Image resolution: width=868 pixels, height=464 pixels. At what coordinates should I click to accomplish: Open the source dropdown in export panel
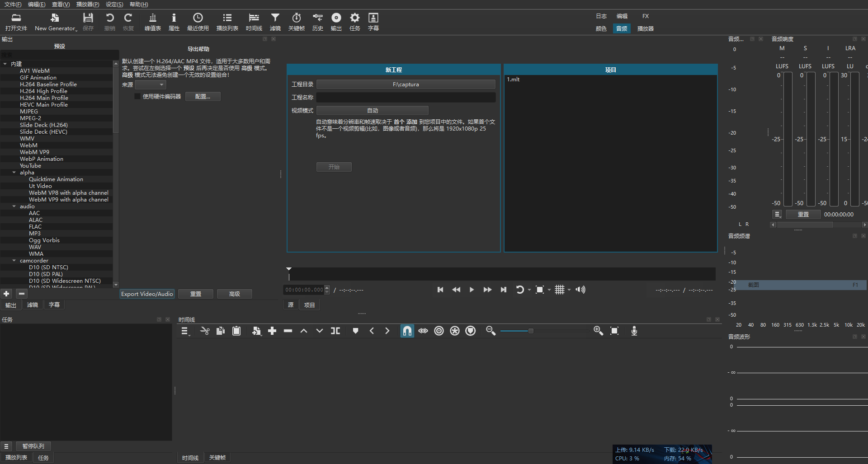(x=151, y=85)
